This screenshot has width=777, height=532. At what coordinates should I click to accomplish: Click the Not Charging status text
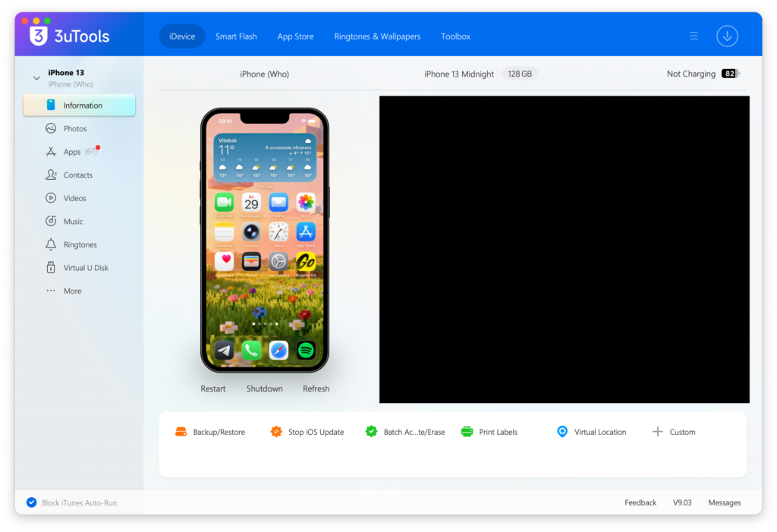pyautogui.click(x=690, y=74)
